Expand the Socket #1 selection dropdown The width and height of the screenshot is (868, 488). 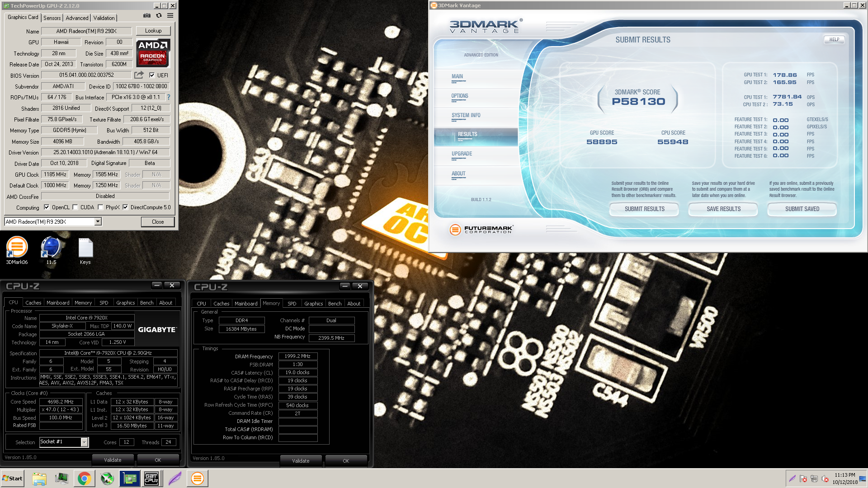(84, 442)
